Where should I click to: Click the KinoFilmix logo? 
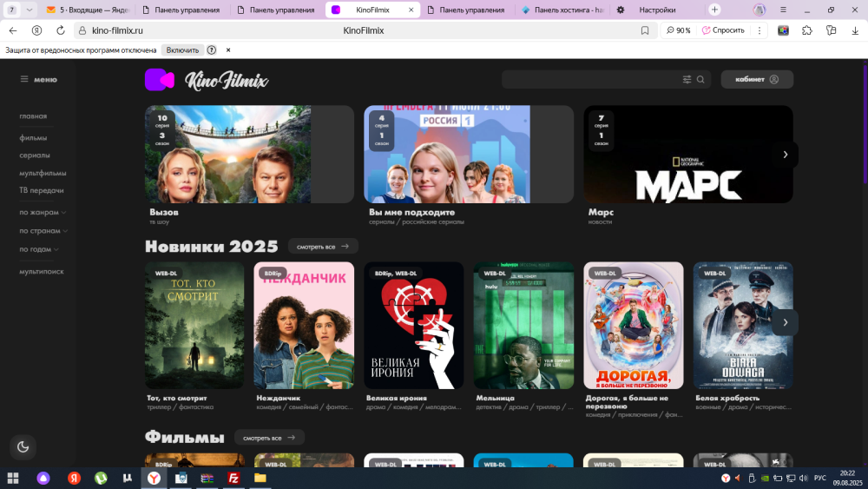(x=207, y=80)
